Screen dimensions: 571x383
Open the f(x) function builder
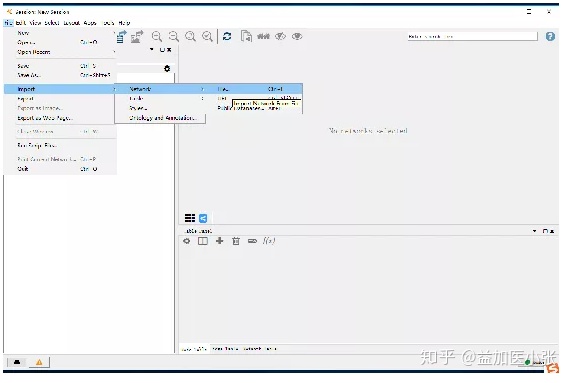tap(269, 241)
